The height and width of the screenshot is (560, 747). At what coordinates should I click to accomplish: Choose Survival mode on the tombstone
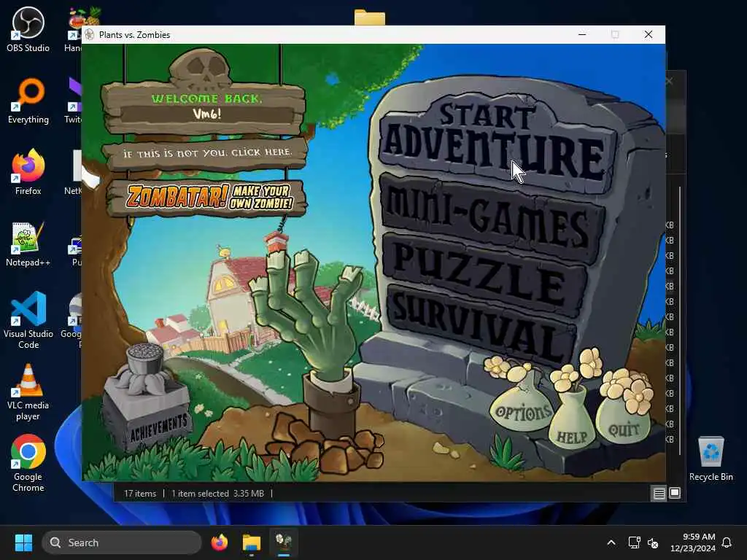481,324
